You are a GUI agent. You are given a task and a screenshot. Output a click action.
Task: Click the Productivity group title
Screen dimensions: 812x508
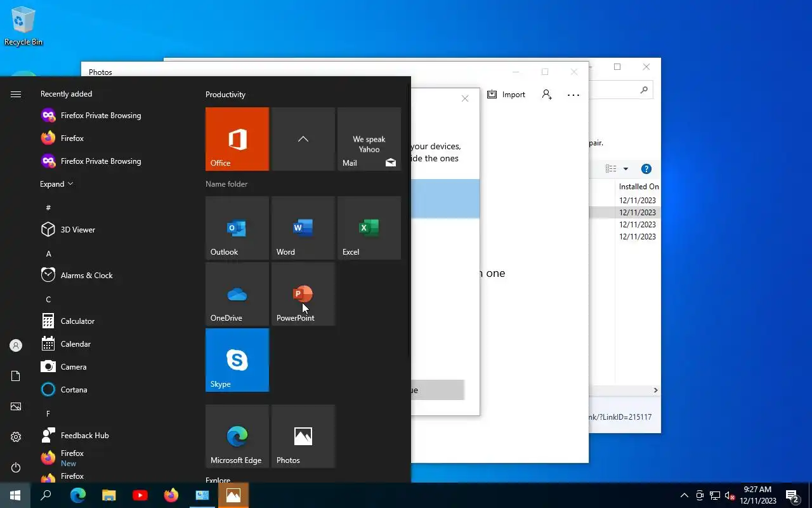(225, 95)
